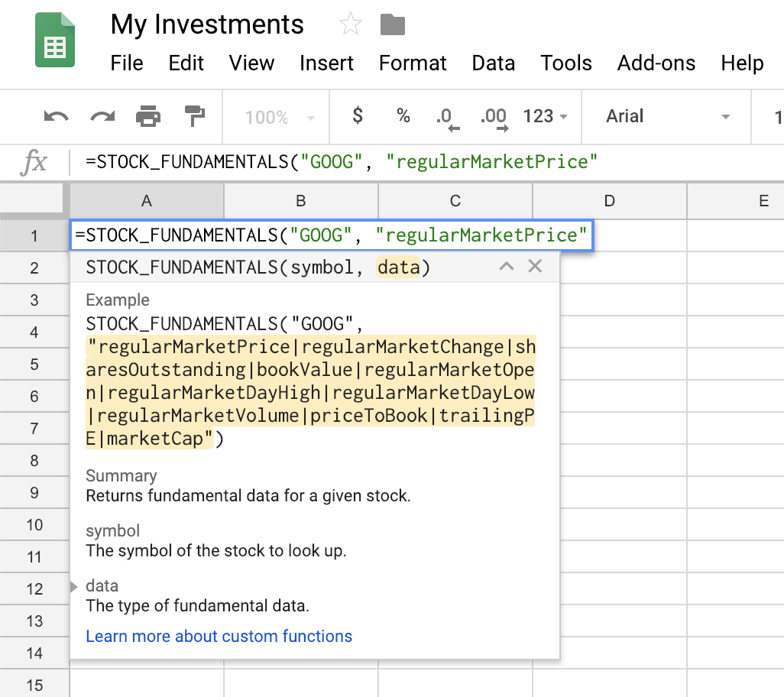Select the Paint format roller icon

tap(195, 116)
